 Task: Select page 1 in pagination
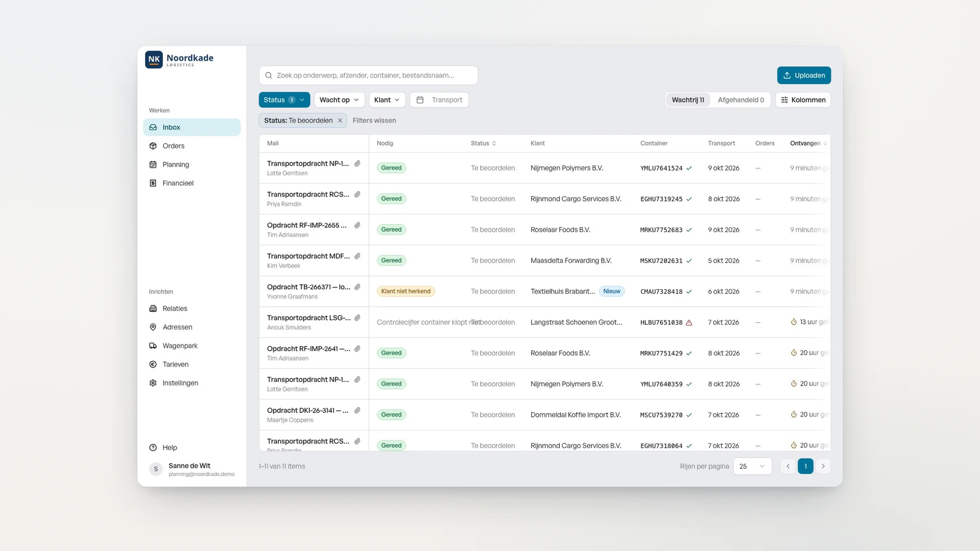[x=805, y=466]
